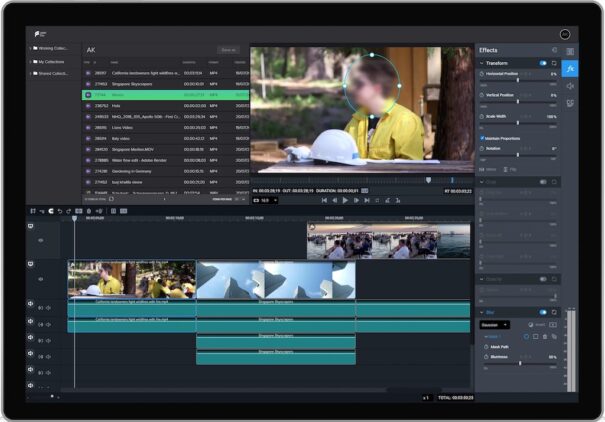Reset the Transform effect with its reset icon
Screen dimensions: 605x422
pos(555,63)
